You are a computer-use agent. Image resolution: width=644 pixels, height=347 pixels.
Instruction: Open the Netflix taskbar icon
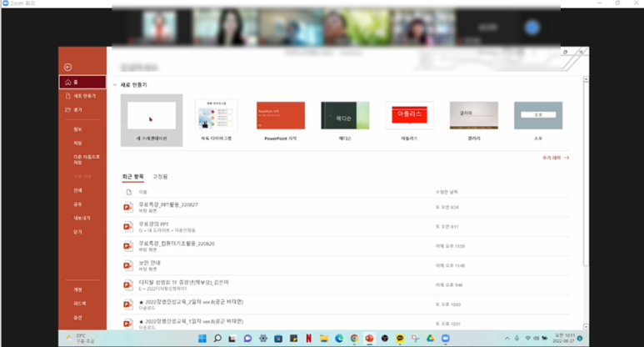coord(308,339)
